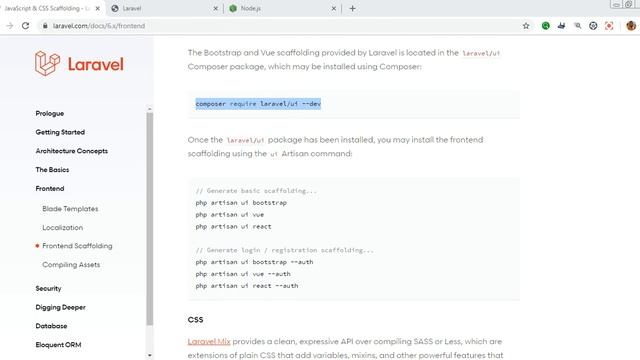Expand the Digging Deeper section
This screenshot has width=640, height=360.
tap(60, 307)
